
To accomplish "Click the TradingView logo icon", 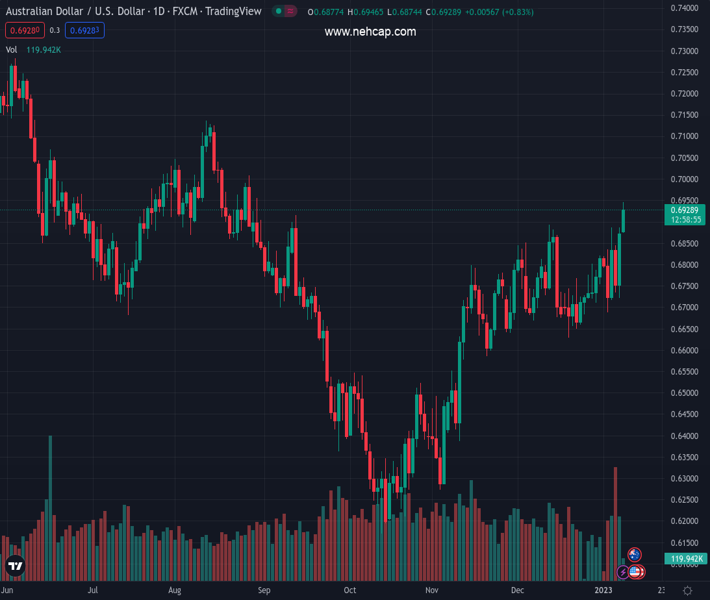I will (x=15, y=567).
